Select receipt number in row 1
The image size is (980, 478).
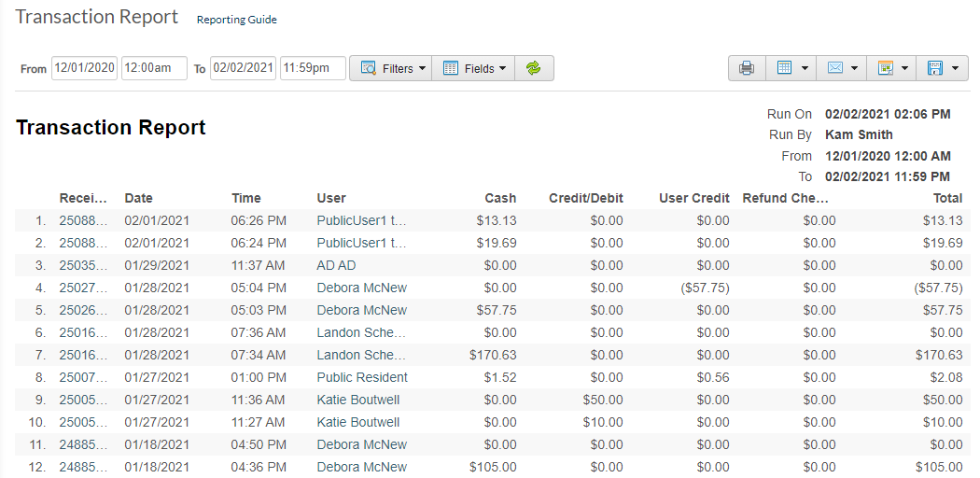tap(84, 220)
